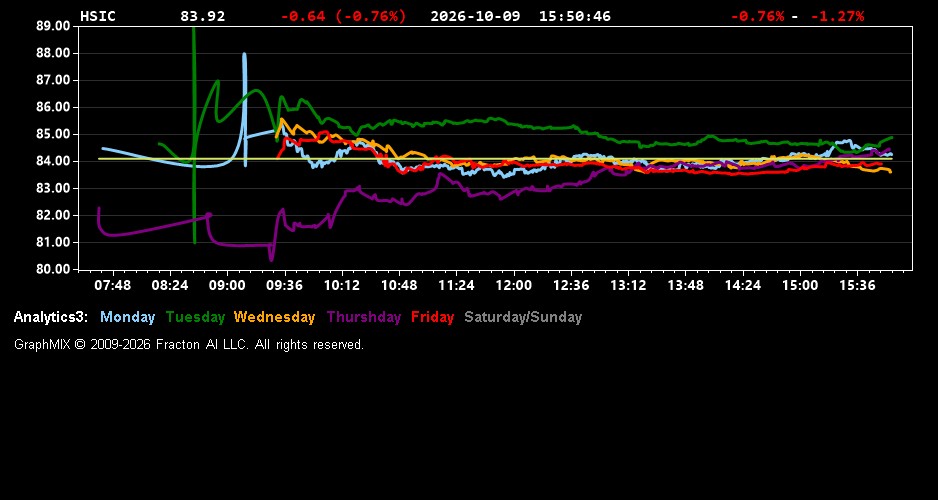Click the -1.27% value at top right
This screenshot has width=938, height=500.
click(838, 16)
